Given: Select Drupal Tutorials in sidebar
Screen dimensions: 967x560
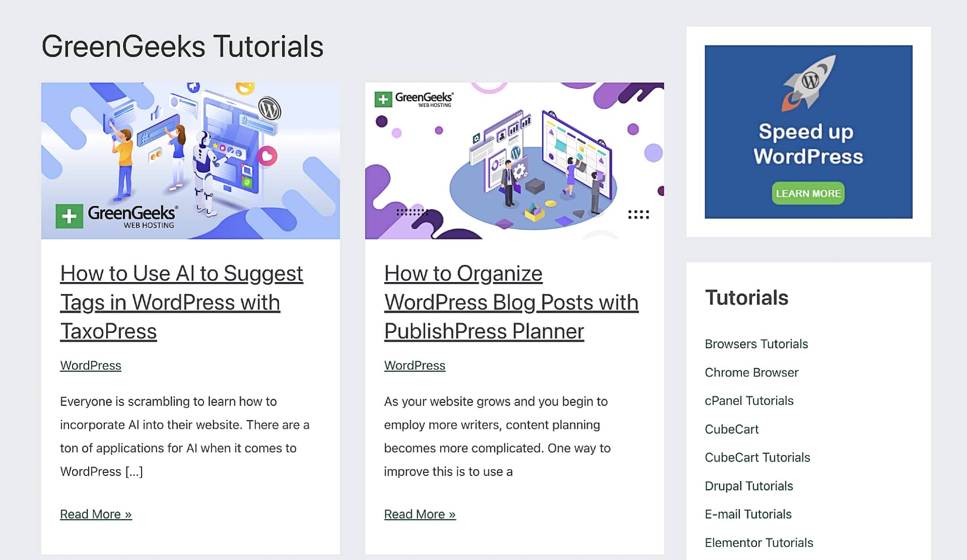Looking at the screenshot, I should pyautogui.click(x=749, y=486).
